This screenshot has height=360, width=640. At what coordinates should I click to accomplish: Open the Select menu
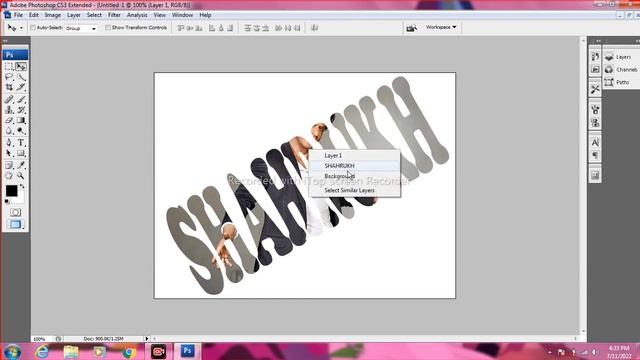coord(94,15)
